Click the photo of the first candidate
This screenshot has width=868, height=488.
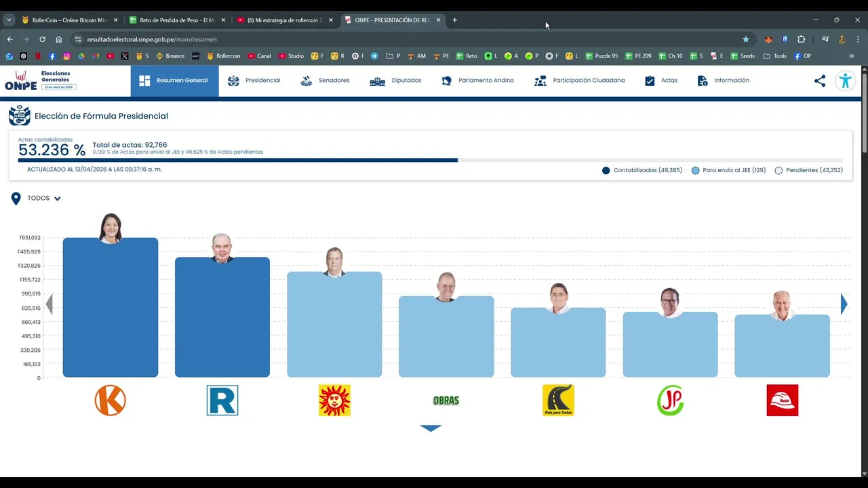tap(111, 228)
